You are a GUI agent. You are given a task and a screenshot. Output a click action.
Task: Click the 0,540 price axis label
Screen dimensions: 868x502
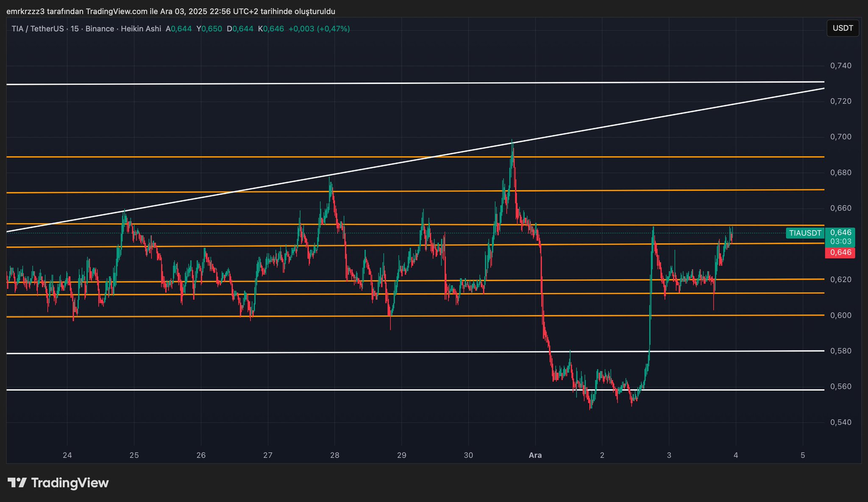pyautogui.click(x=840, y=422)
